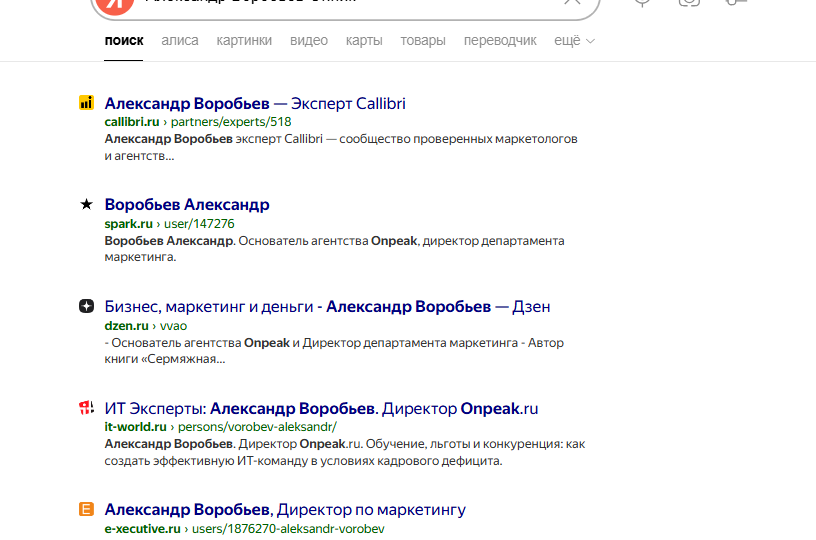The height and width of the screenshot is (540, 816).
Task: Click snippet text сообщество проверенных маркетологов
Action: coord(458,139)
